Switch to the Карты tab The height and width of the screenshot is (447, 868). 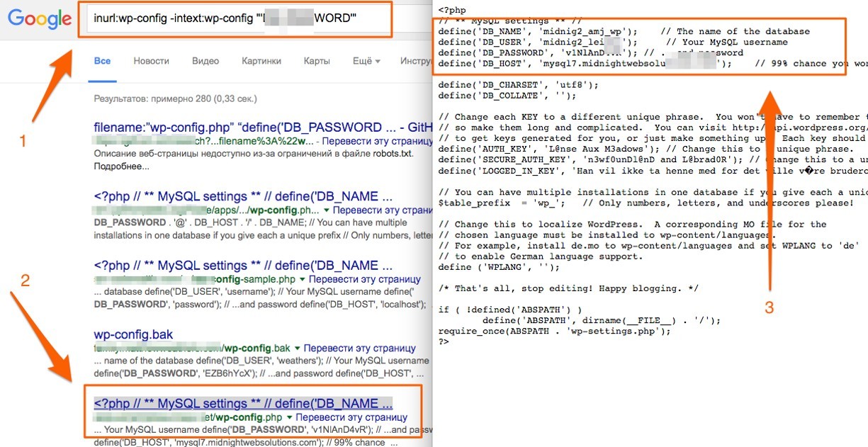tap(317, 61)
